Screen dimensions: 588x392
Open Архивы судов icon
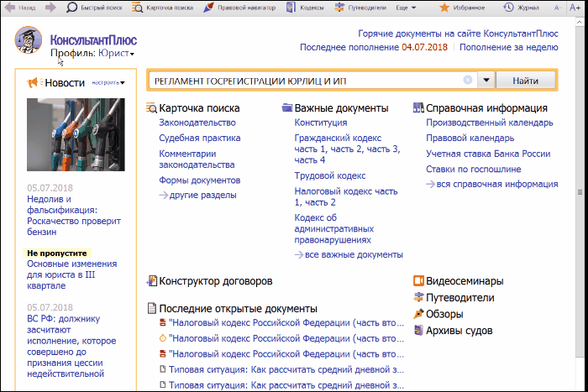(418, 330)
